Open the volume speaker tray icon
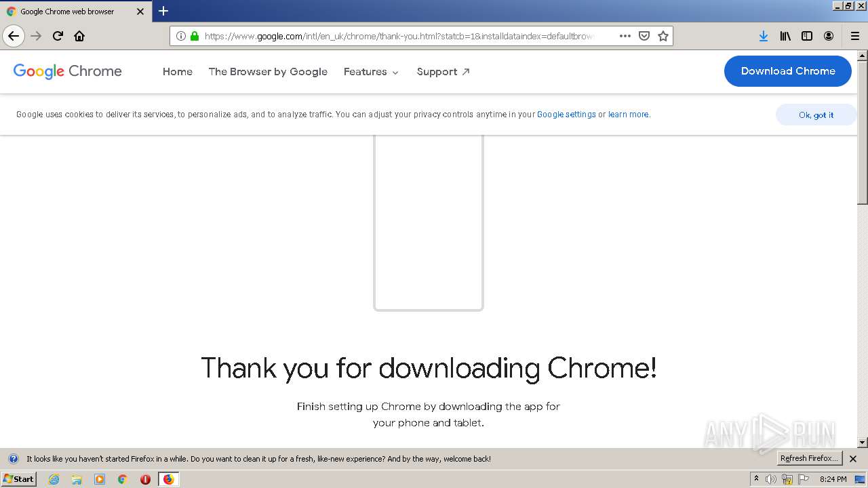 pos(771,479)
